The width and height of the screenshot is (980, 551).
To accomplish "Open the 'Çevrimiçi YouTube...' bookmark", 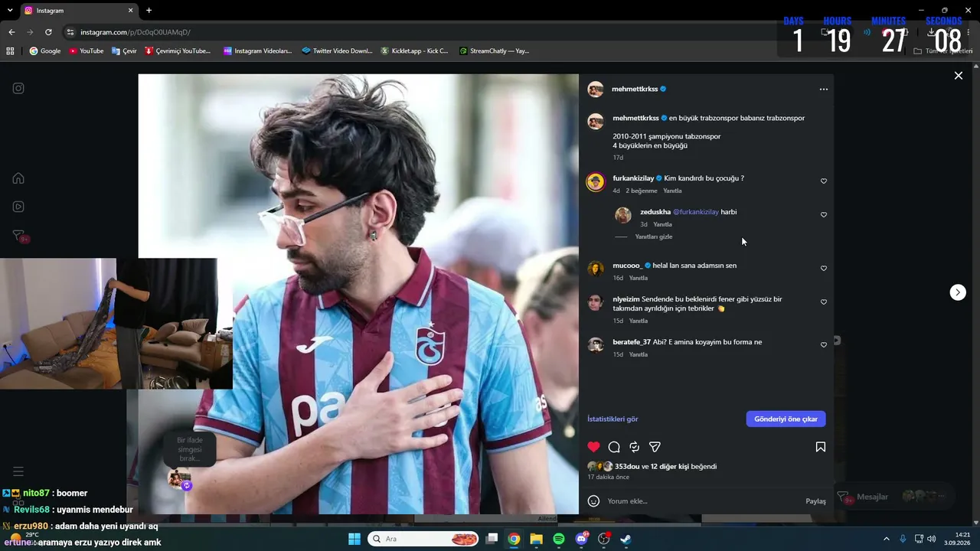I will pos(178,51).
